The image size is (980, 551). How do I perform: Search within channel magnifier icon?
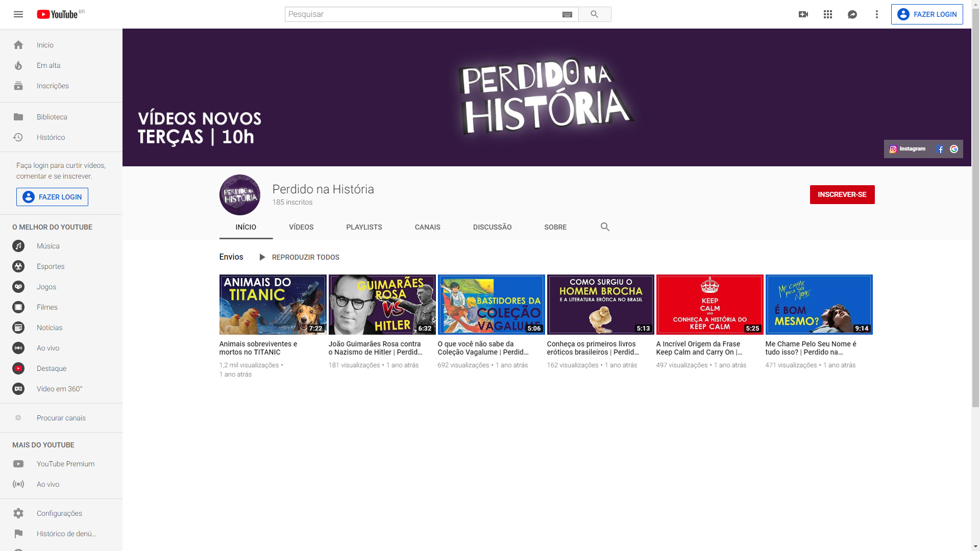[x=605, y=227]
